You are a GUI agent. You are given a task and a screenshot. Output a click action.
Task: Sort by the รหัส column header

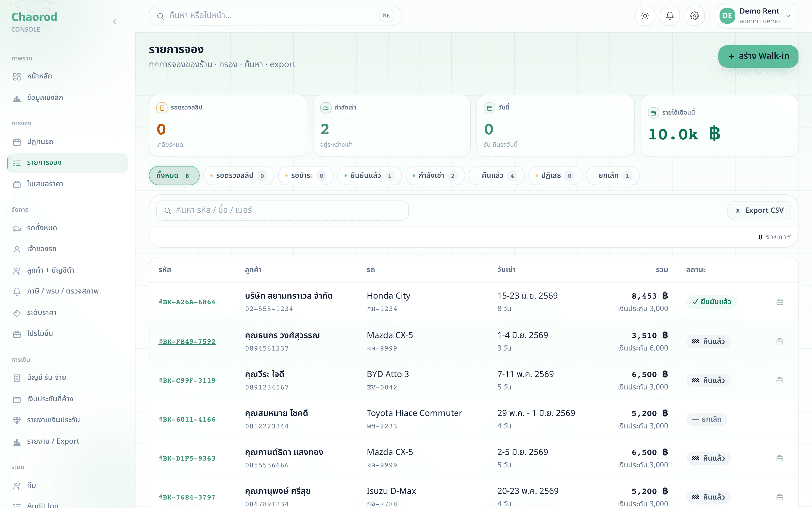165,270
